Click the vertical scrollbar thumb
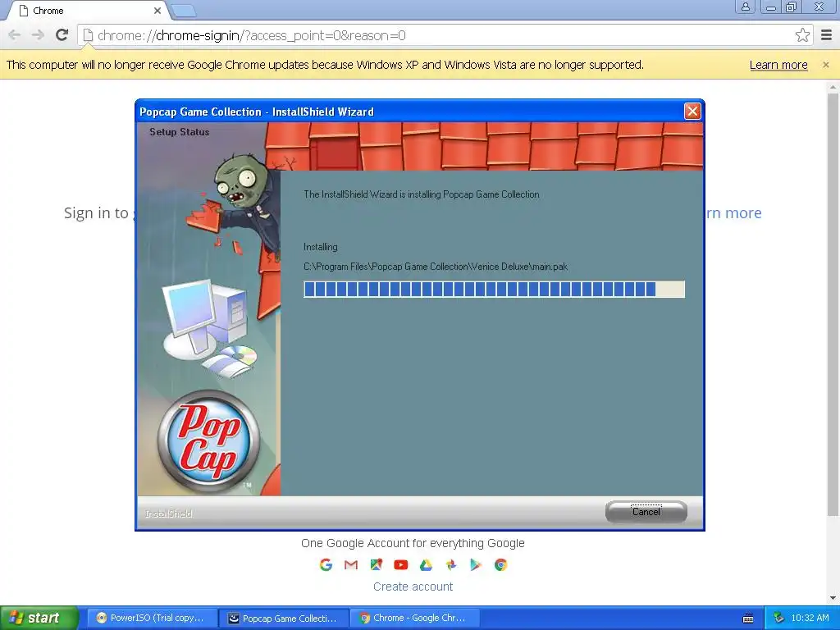Screen dimensions: 840x630 tap(833, 305)
